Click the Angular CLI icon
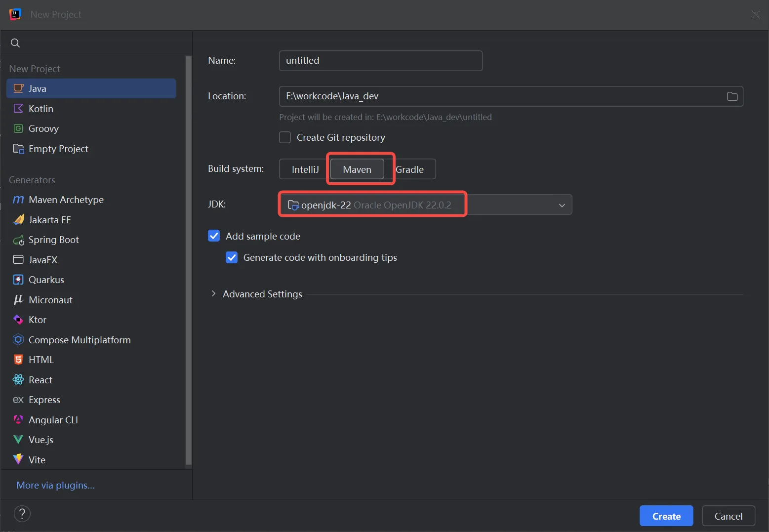The image size is (769, 532). point(18,419)
